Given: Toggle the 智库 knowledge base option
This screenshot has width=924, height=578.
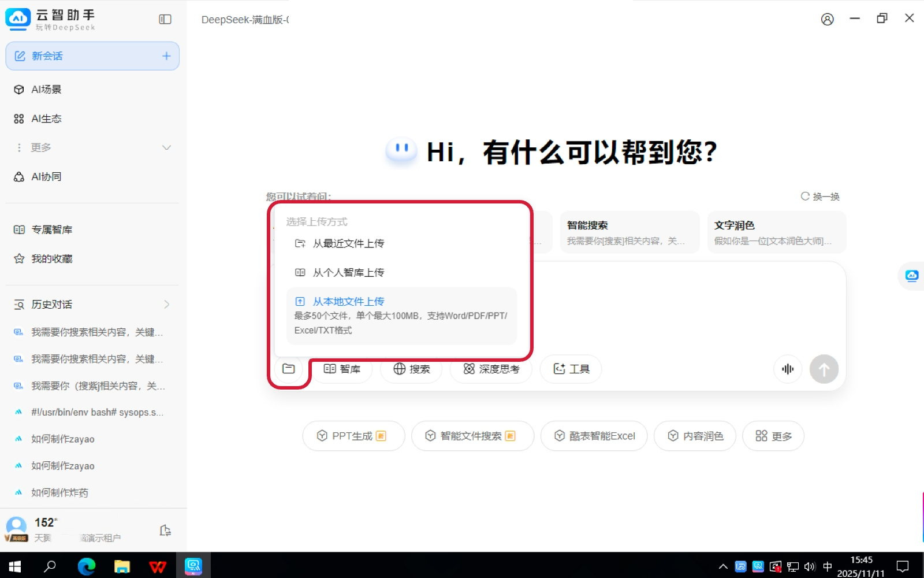Looking at the screenshot, I should click(x=342, y=369).
